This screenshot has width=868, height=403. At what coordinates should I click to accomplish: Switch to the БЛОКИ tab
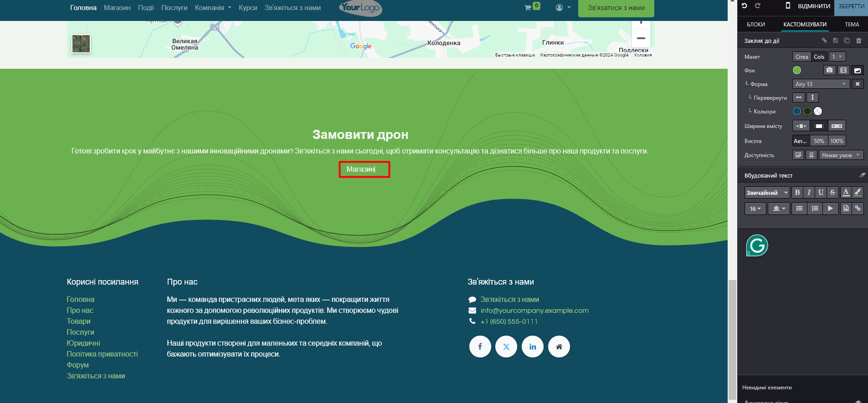point(756,25)
